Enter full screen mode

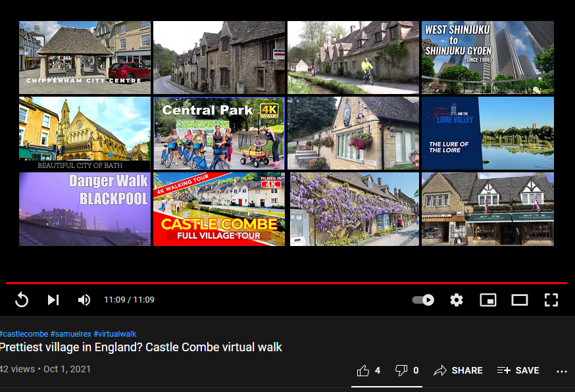pyautogui.click(x=551, y=300)
